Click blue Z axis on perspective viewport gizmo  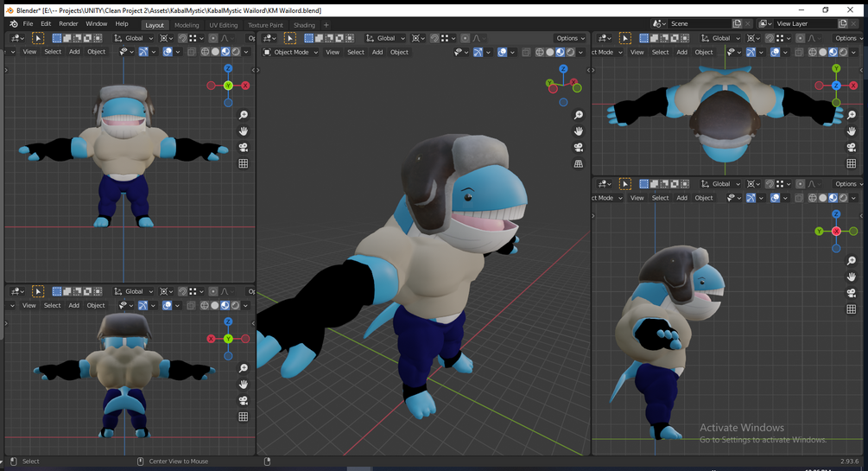(x=563, y=69)
